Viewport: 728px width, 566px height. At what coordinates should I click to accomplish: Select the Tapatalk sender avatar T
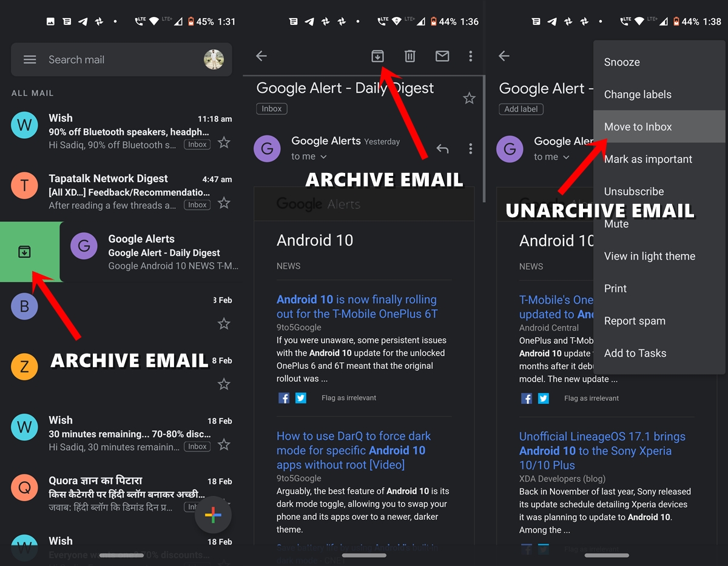[24, 186]
